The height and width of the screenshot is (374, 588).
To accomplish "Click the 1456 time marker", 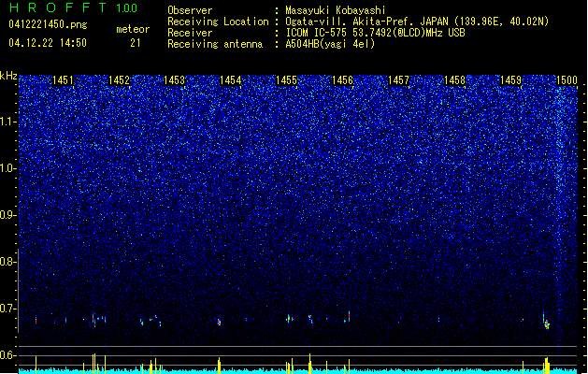I will tap(342, 80).
